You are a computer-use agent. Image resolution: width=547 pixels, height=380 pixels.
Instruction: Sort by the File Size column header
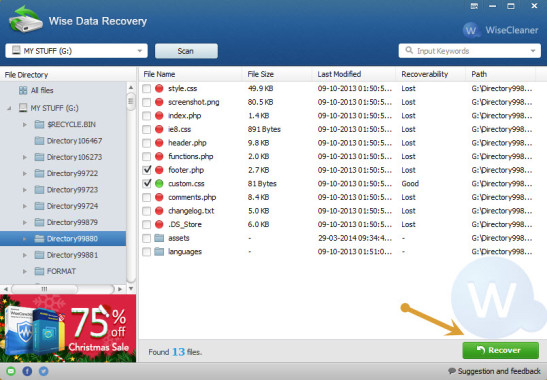pos(277,74)
